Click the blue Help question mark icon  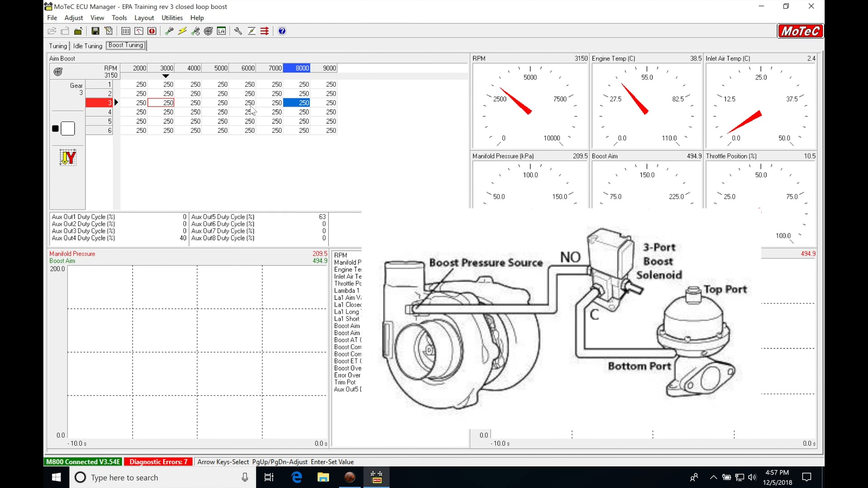click(282, 31)
